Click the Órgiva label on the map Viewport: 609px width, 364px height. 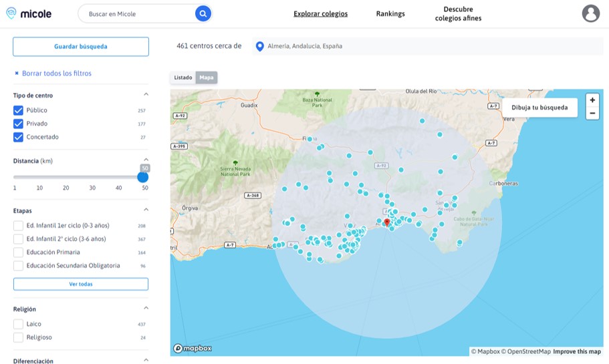(x=190, y=208)
